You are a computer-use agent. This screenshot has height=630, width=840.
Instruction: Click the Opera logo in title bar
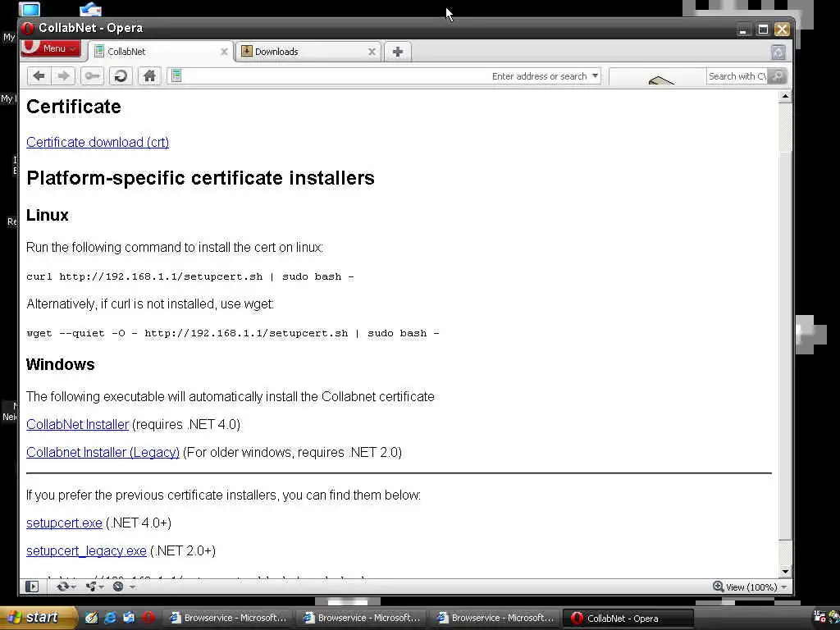point(28,28)
